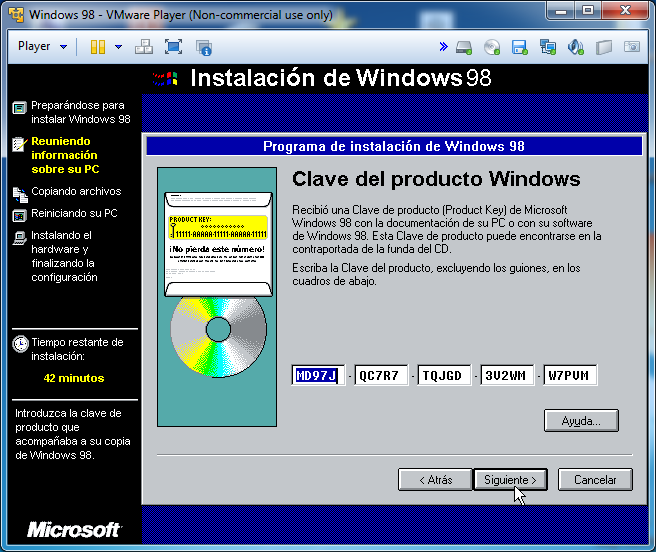Open the Player menu dropdown

pyautogui.click(x=42, y=47)
